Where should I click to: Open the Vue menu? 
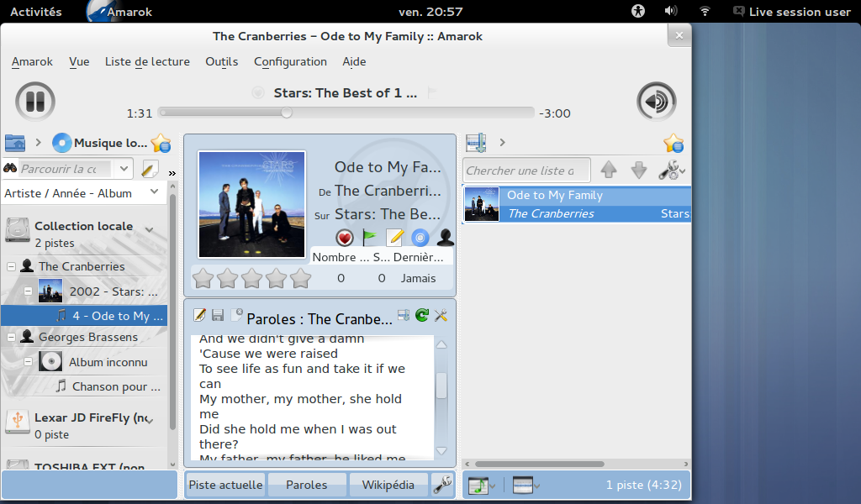79,62
